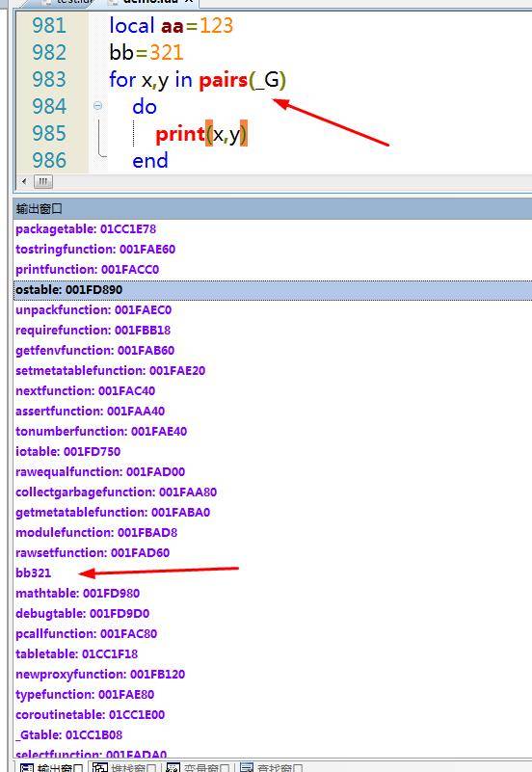This screenshot has width=532, height=772.
Task: Click the search window tab icon
Action: click(x=247, y=767)
